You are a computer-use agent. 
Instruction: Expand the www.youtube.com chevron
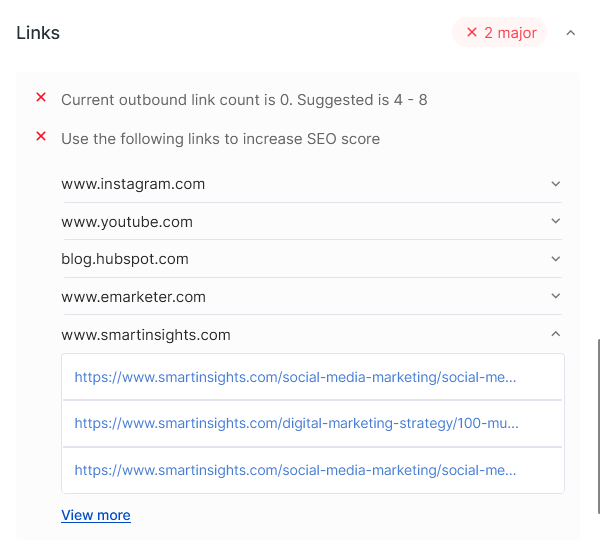coord(556,221)
